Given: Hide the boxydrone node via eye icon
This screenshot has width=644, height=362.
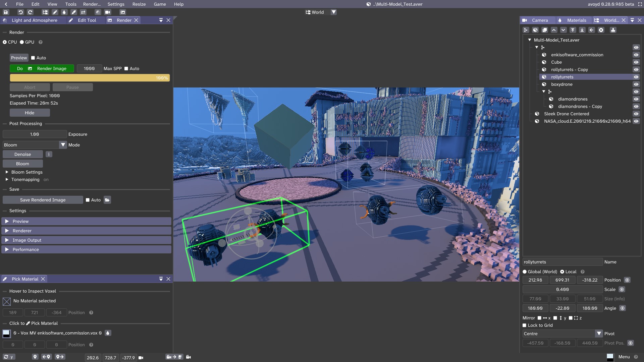Looking at the screenshot, I should pyautogui.click(x=636, y=84).
